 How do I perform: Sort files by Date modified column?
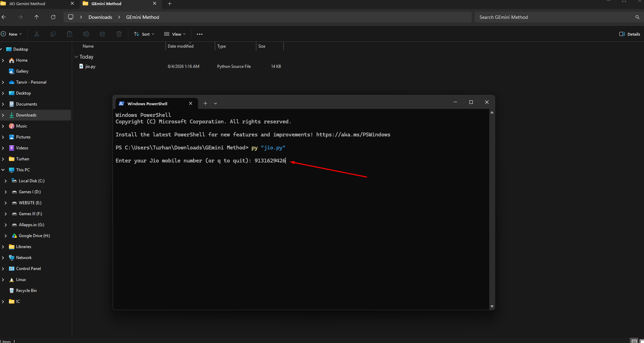pos(180,46)
